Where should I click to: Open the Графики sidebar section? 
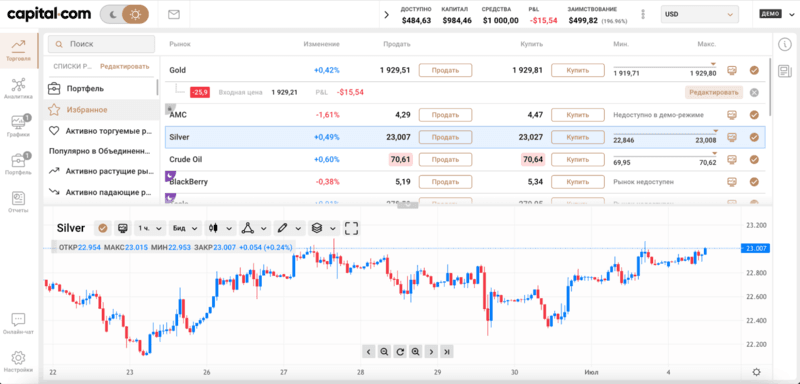18,126
